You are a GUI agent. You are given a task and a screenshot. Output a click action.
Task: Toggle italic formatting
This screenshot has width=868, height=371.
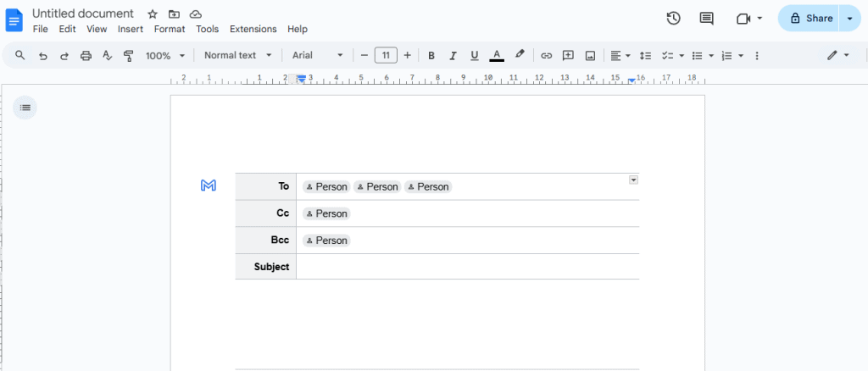point(453,56)
